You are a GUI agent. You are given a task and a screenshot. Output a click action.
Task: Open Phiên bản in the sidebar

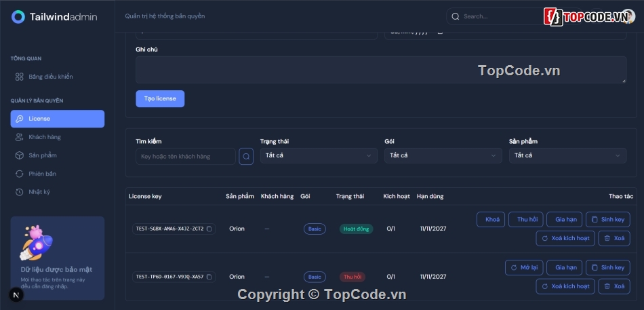(x=57, y=174)
